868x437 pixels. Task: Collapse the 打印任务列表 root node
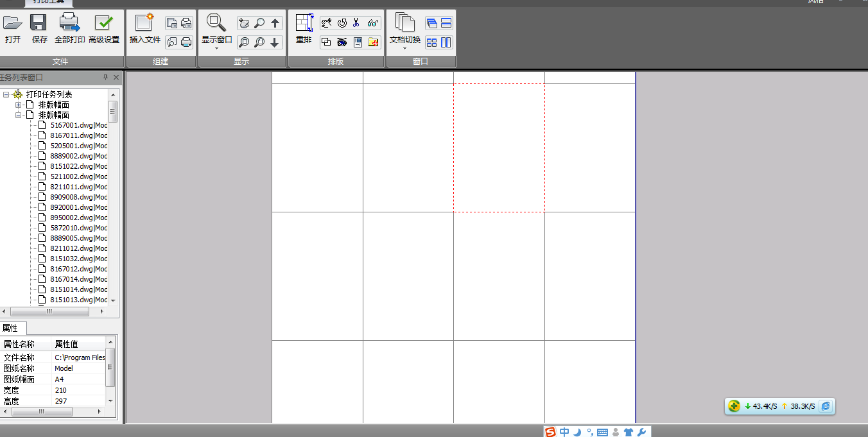point(6,94)
